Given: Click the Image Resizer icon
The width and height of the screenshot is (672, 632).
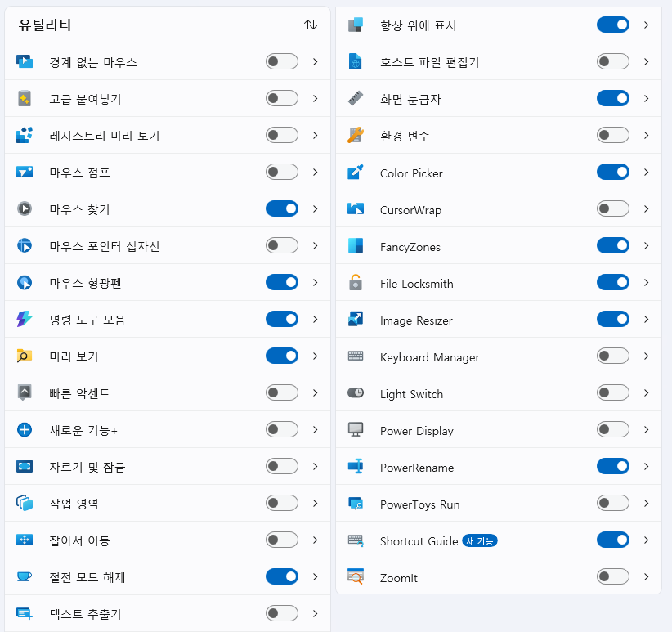Looking at the screenshot, I should tap(356, 319).
